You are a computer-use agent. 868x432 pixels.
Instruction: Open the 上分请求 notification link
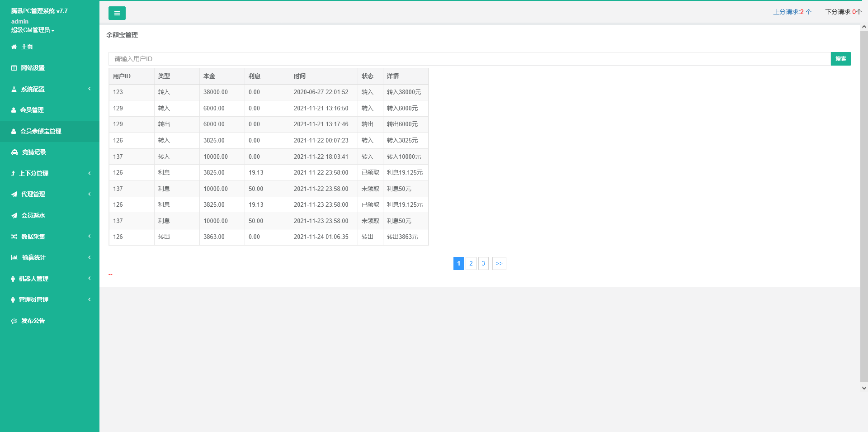pyautogui.click(x=793, y=12)
